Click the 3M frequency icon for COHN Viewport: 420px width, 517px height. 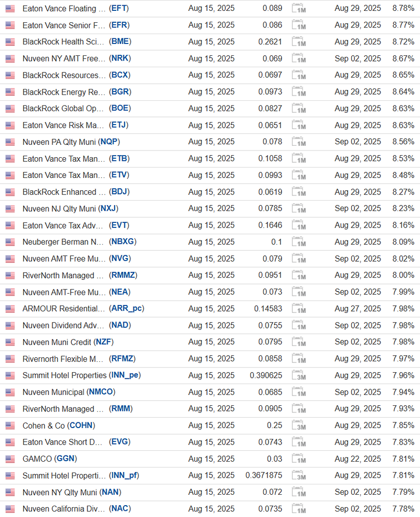coord(299,425)
